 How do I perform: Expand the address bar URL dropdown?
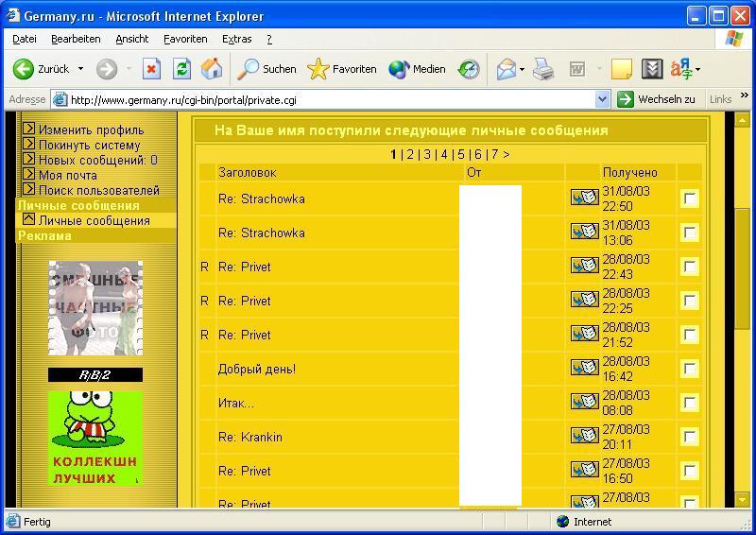(x=603, y=99)
